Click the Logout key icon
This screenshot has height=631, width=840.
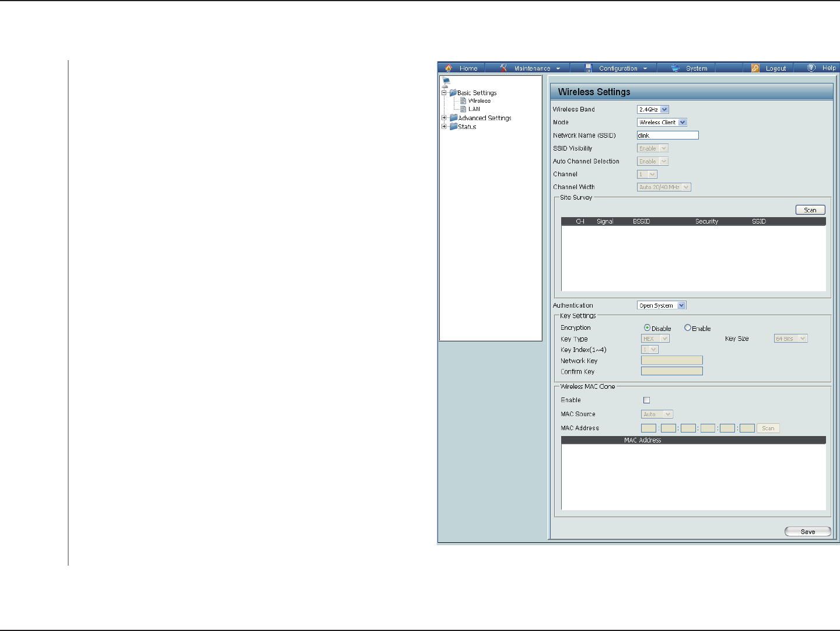[755, 68]
